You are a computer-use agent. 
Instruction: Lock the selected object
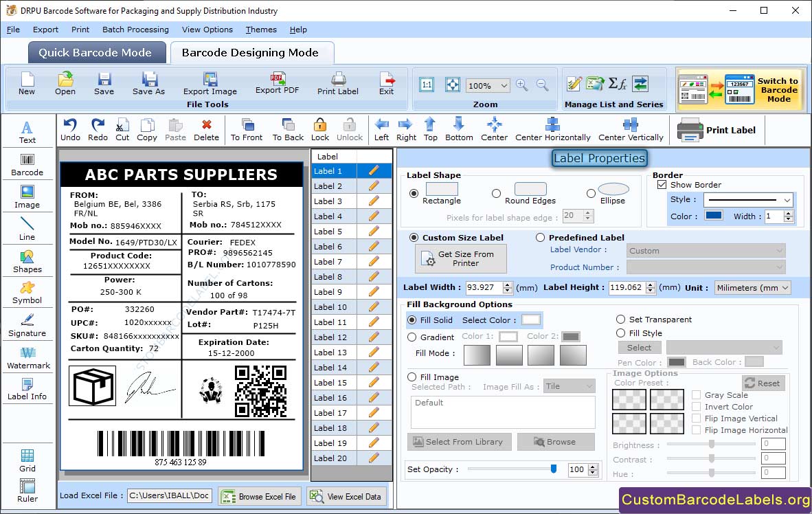[320, 130]
